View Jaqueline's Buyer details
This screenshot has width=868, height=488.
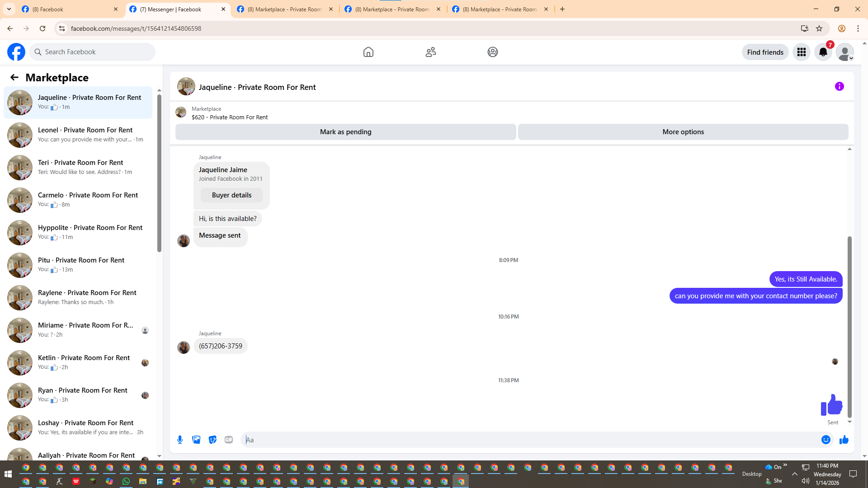[x=231, y=195]
